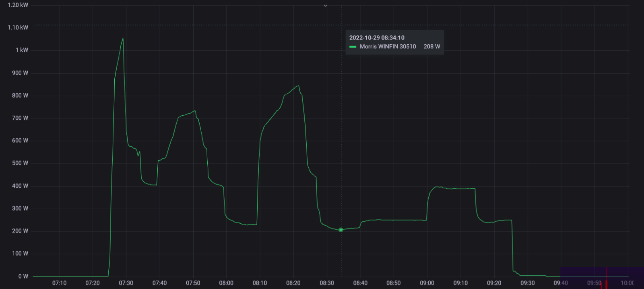Viewport: 644px width, 289px height.
Task: Open the panel menu chevron at top
Action: coord(325,6)
